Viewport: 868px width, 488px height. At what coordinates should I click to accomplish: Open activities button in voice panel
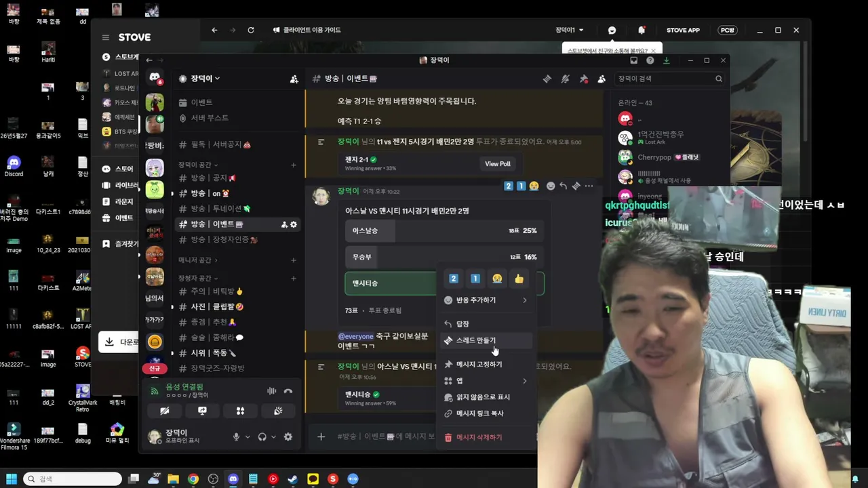pyautogui.click(x=240, y=411)
